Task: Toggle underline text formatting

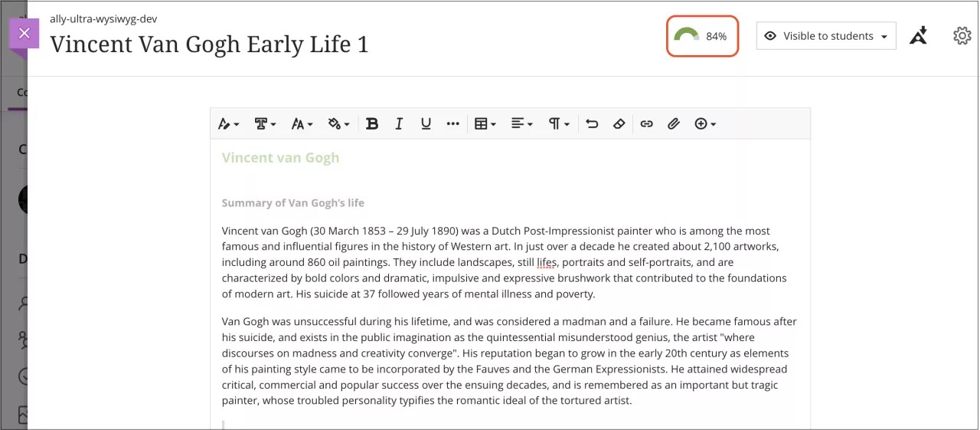Action: click(426, 123)
